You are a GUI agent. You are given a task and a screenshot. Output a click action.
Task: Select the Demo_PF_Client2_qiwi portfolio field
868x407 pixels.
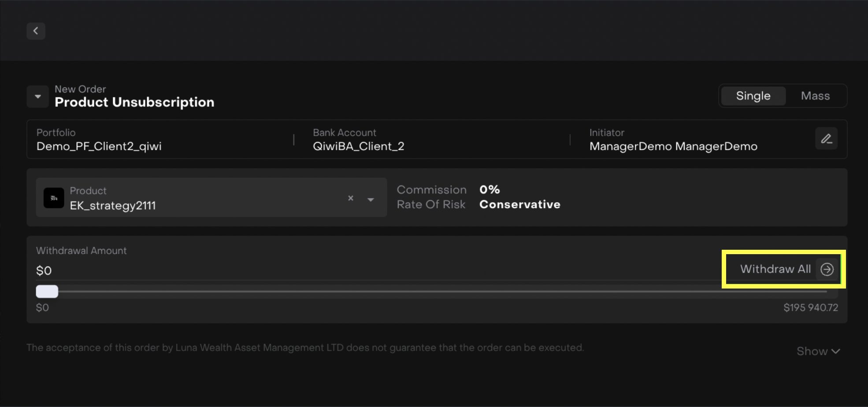pyautogui.click(x=99, y=146)
